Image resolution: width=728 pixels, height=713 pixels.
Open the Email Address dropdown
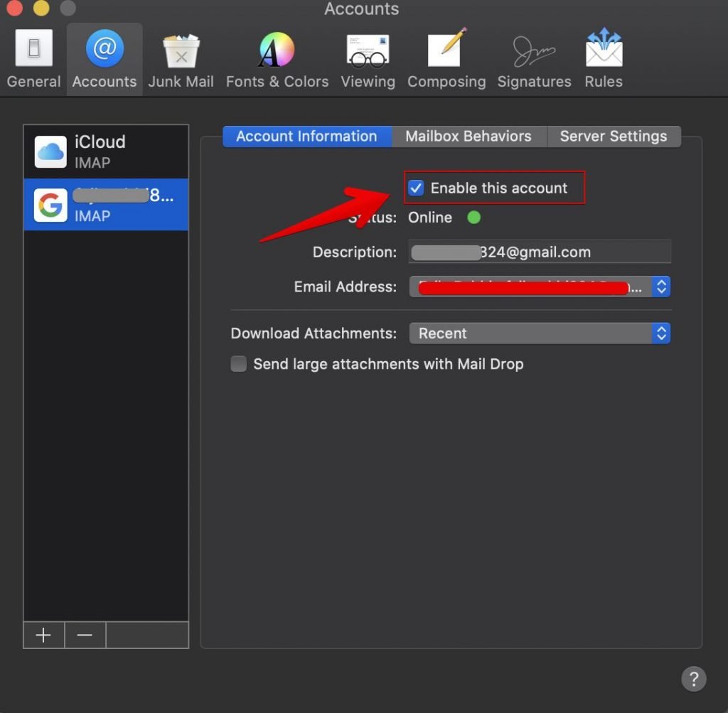(x=660, y=287)
